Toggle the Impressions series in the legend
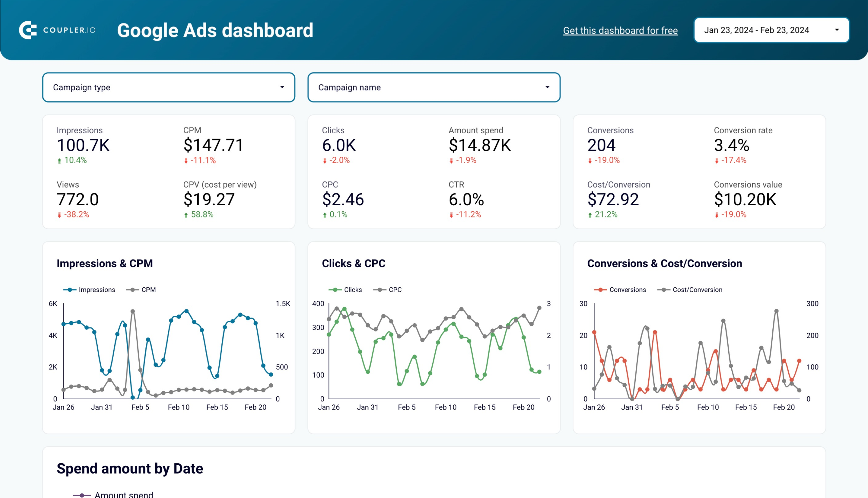868x498 pixels. click(90, 289)
